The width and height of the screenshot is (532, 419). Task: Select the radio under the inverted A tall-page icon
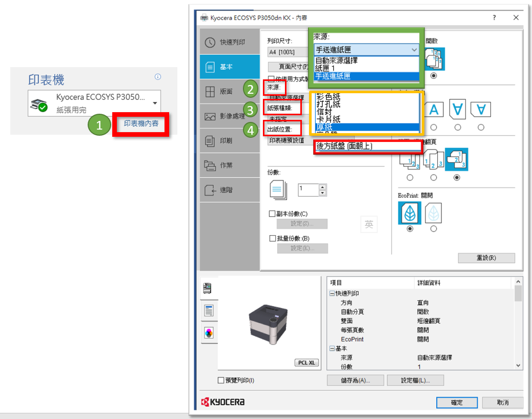point(458,128)
